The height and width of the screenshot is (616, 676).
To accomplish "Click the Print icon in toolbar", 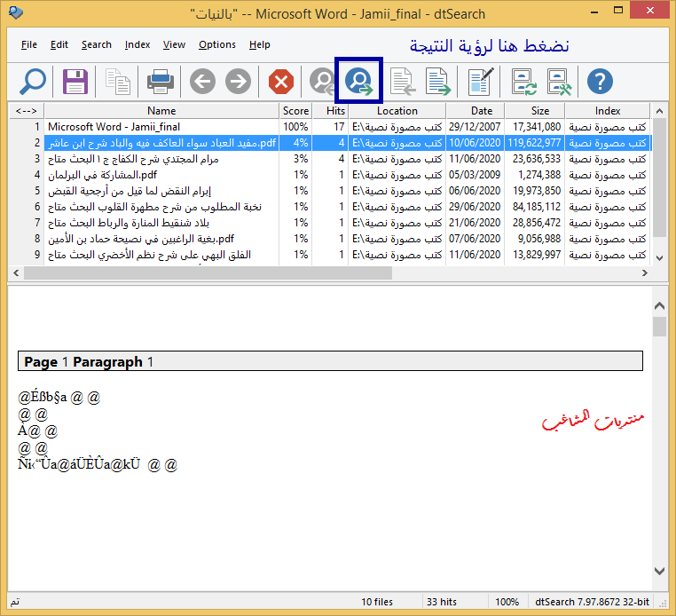I will [161, 83].
